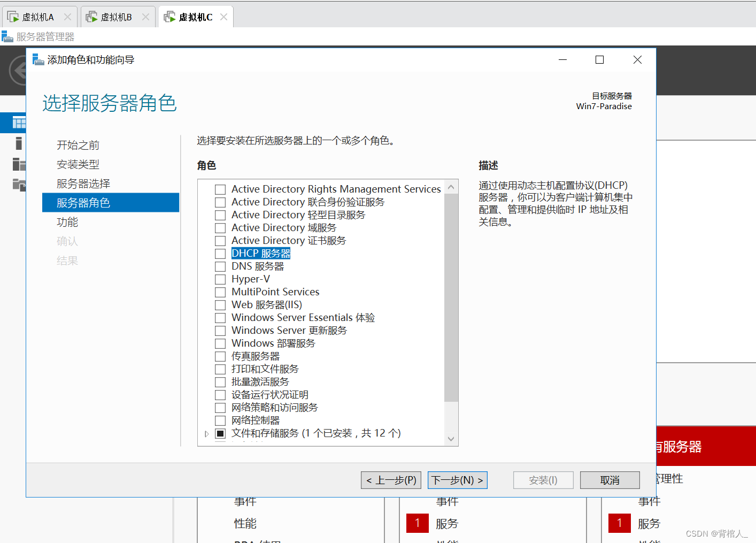Check 网络控制器 role
The width and height of the screenshot is (756, 543).
[x=220, y=420]
